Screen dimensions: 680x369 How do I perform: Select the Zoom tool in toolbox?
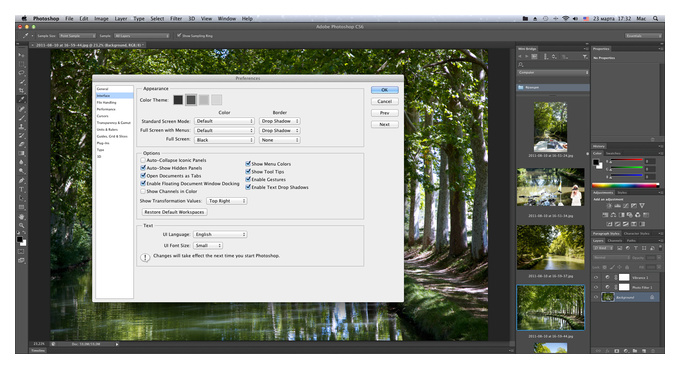point(21,225)
